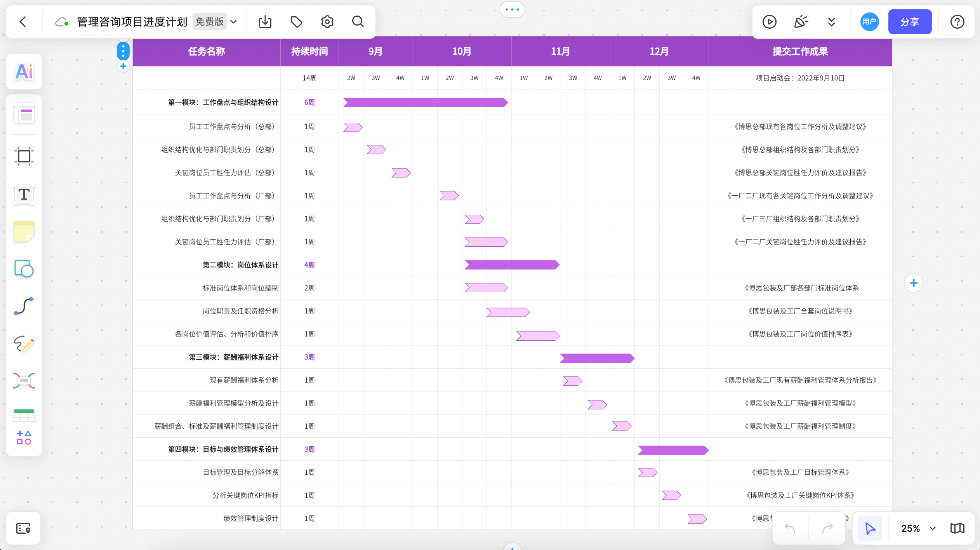980x550 pixels.
Task: Open the tag icon
Action: point(296,22)
